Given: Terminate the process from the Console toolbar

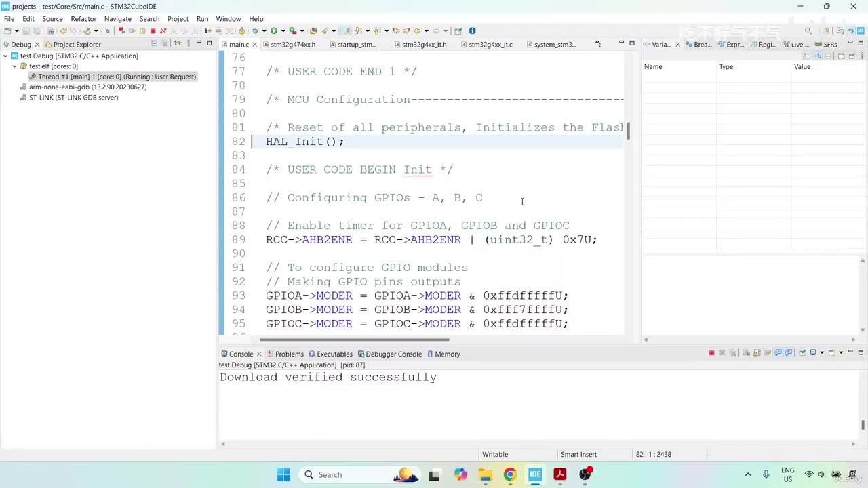Looking at the screenshot, I should point(711,353).
